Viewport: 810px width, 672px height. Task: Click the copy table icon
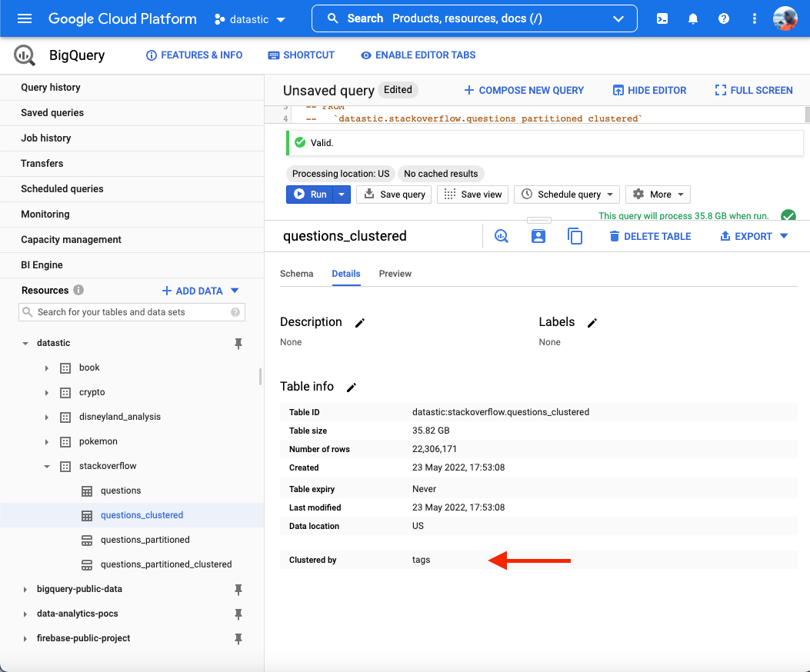point(575,236)
